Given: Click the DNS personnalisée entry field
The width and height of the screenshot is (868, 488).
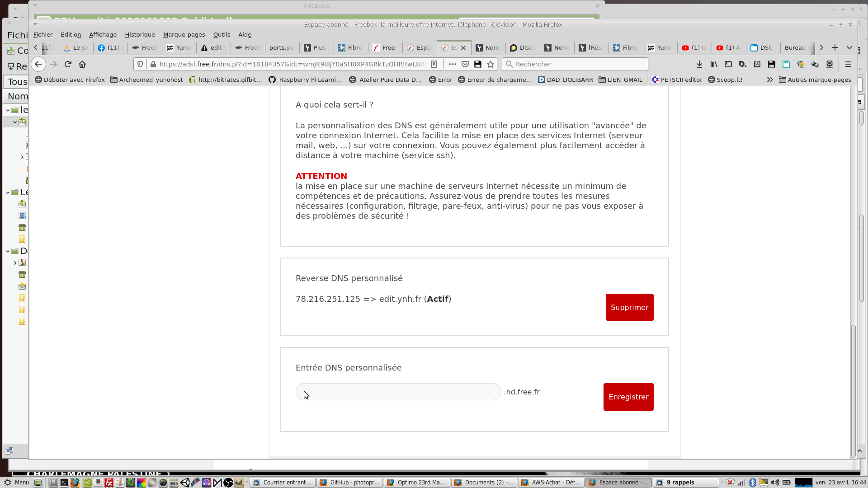Looking at the screenshot, I should (398, 392).
